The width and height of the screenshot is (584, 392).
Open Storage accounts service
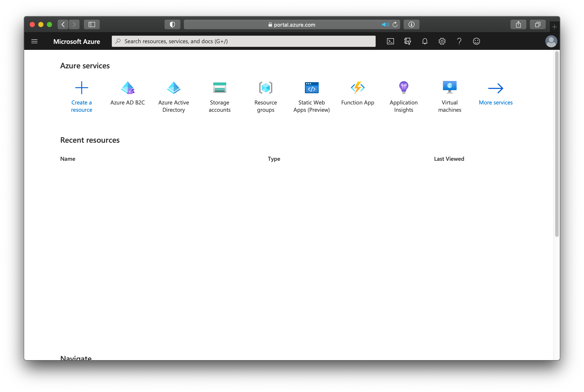click(220, 96)
